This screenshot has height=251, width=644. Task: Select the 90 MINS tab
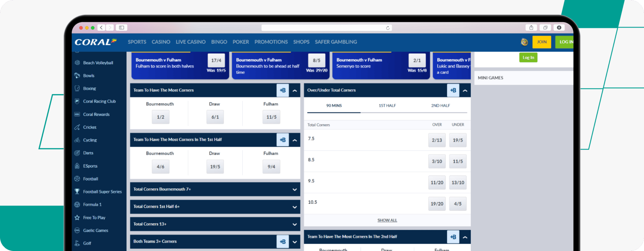coord(334,105)
